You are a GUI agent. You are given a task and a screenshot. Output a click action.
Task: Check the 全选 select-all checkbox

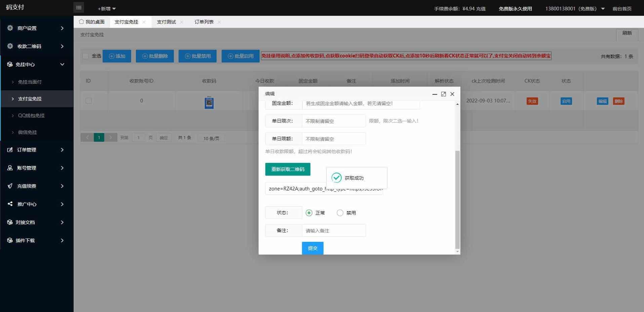point(85,56)
